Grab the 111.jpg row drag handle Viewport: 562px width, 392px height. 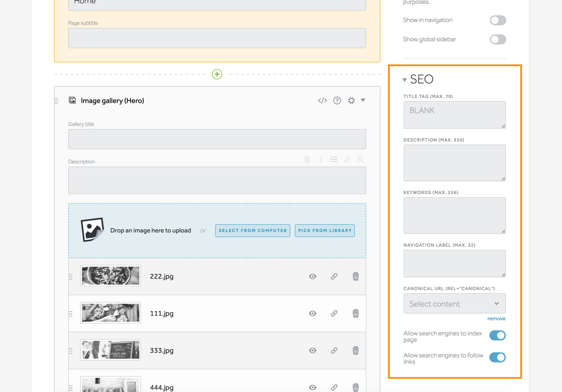point(70,314)
